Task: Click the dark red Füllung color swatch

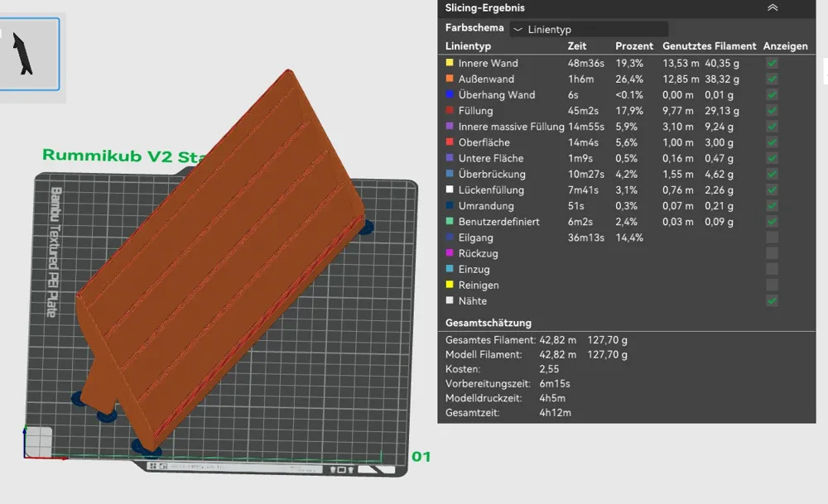Action: [450, 110]
